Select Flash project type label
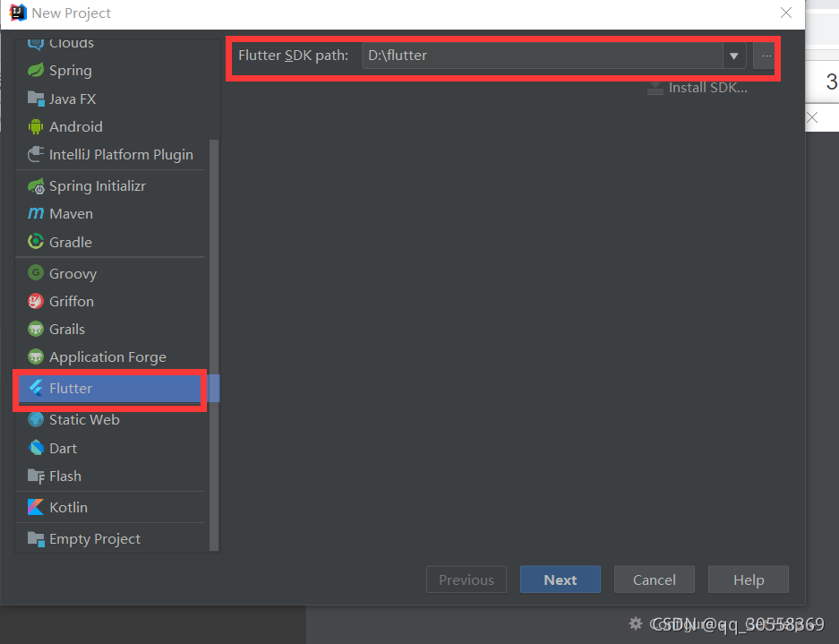Image resolution: width=839 pixels, height=644 pixels. [65, 476]
